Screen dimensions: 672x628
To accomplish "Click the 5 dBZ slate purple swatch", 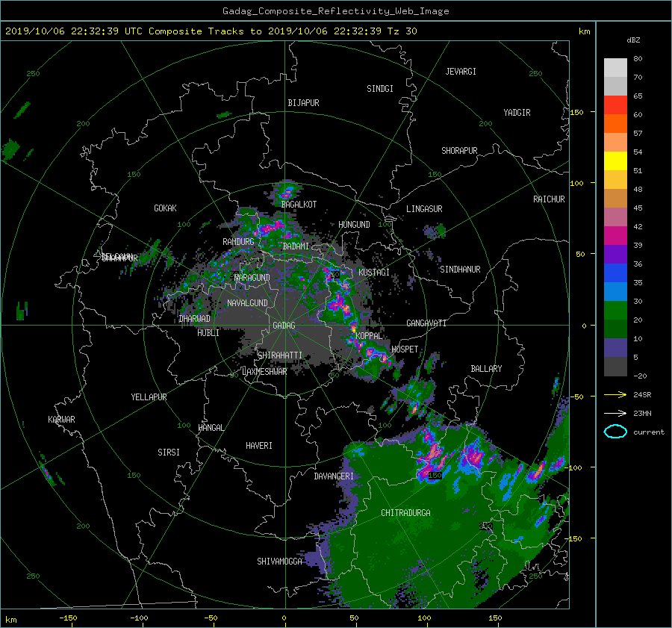I will pyautogui.click(x=615, y=348).
